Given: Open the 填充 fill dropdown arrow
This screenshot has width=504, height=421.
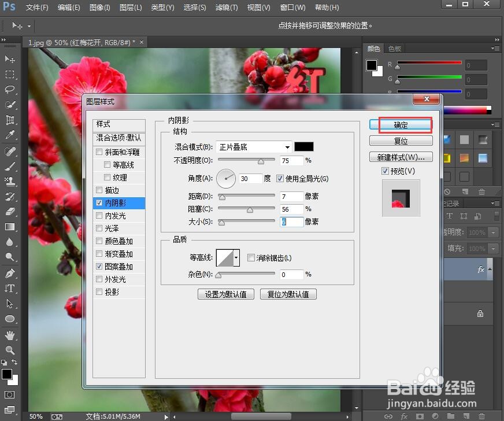Looking at the screenshot, I should (493, 248).
